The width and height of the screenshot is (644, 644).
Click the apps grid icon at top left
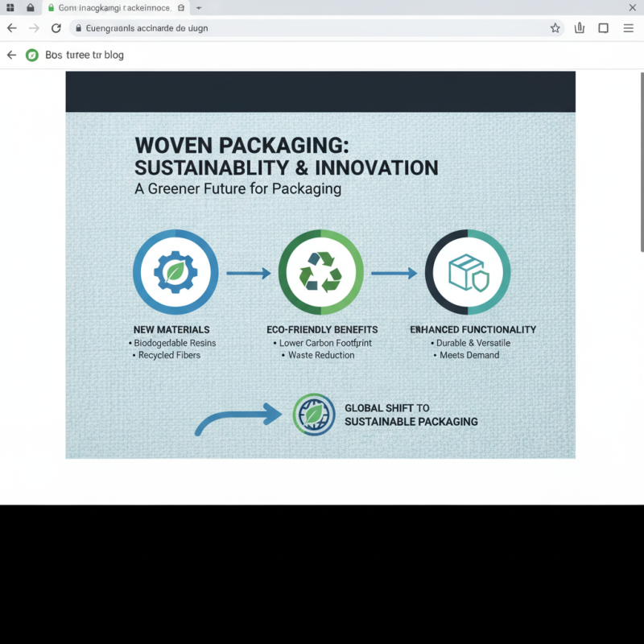tap(9, 7)
